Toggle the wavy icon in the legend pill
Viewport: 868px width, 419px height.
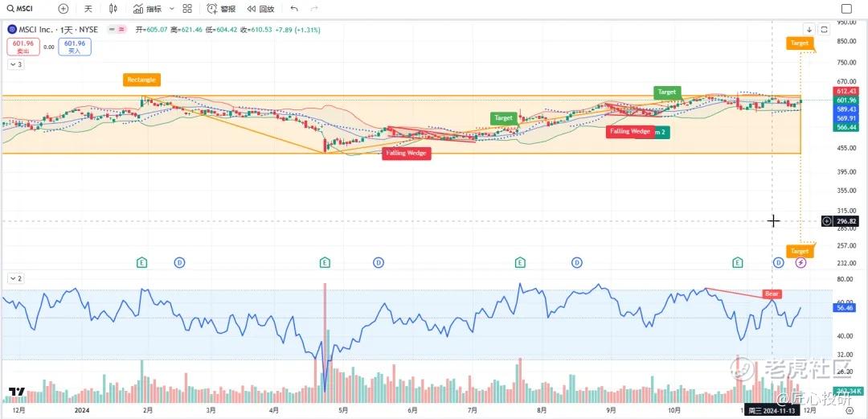click(122, 30)
